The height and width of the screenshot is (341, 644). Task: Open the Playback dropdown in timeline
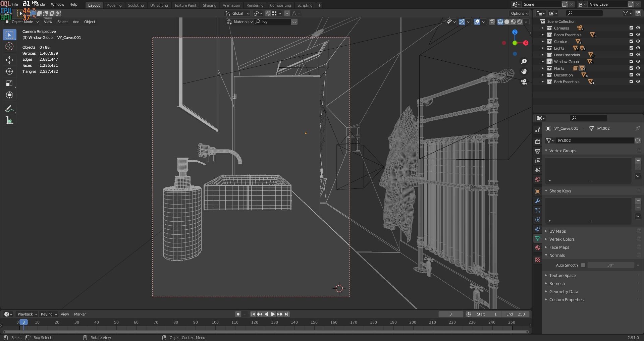click(x=27, y=314)
